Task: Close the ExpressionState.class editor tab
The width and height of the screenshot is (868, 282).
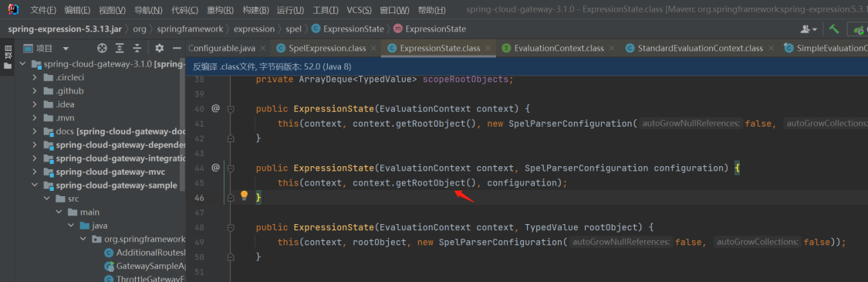Action: click(488, 48)
